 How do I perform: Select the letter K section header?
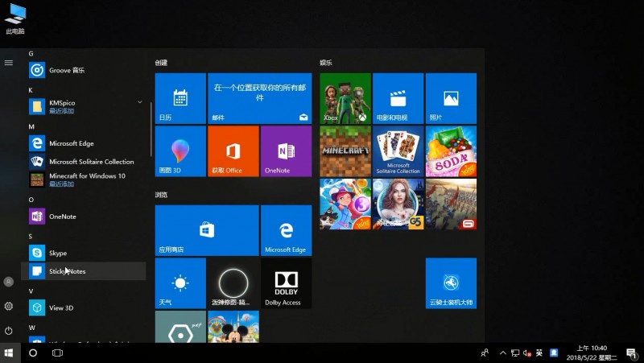click(x=31, y=90)
